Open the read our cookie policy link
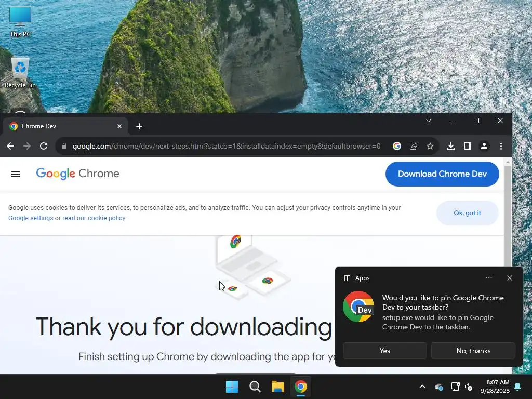This screenshot has width=532, height=399. [94, 218]
